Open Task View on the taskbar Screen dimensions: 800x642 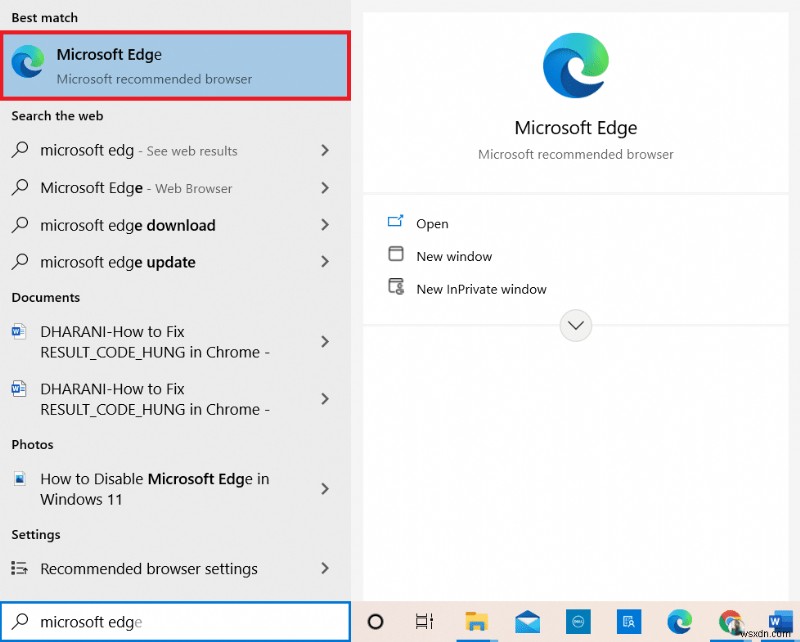click(x=424, y=621)
